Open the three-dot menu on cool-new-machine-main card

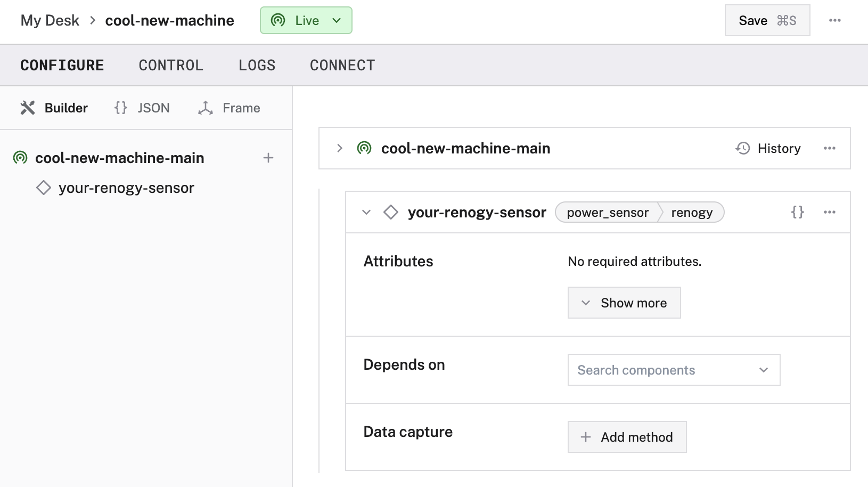click(x=829, y=148)
